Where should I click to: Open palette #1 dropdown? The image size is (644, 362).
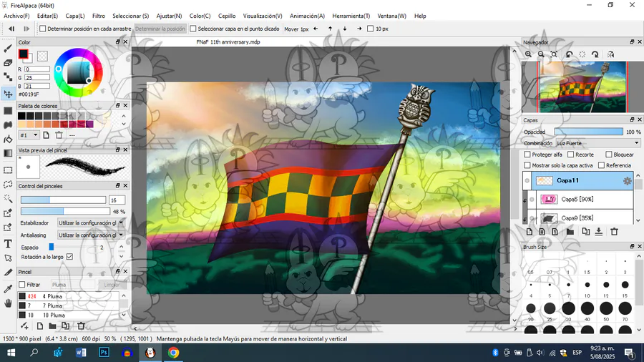point(29,135)
